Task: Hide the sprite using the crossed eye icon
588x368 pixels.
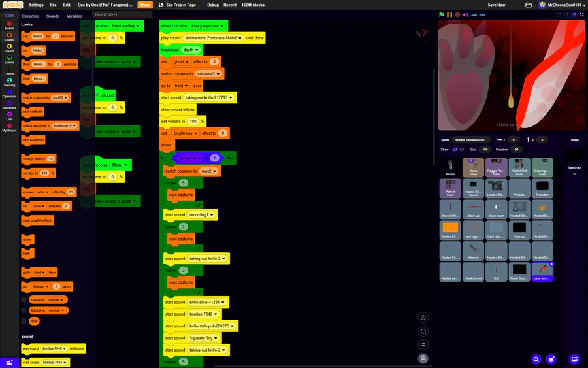Action: coord(462,149)
